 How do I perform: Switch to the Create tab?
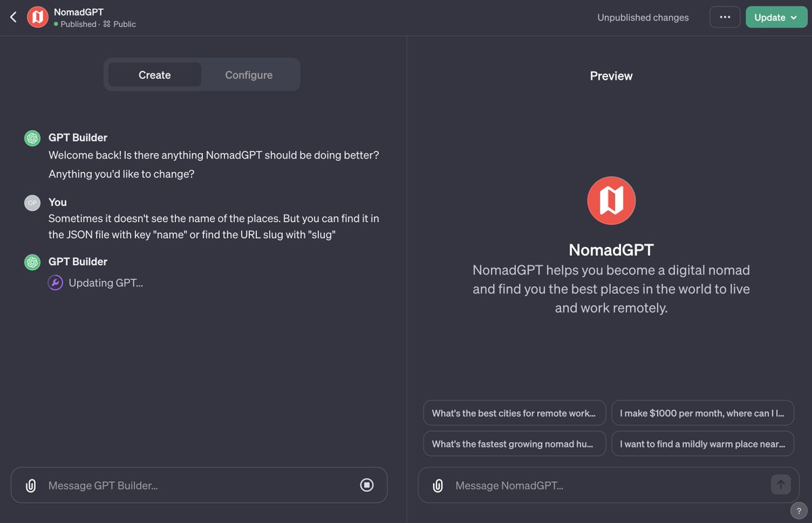pyautogui.click(x=154, y=75)
